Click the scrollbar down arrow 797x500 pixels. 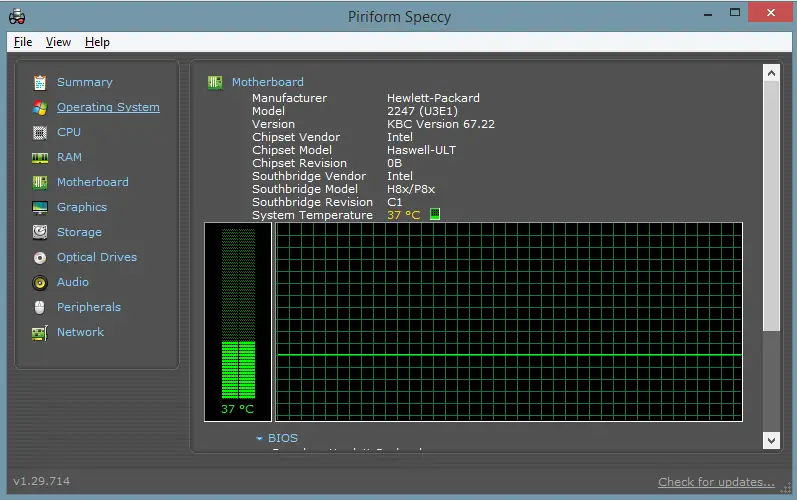tap(771, 441)
